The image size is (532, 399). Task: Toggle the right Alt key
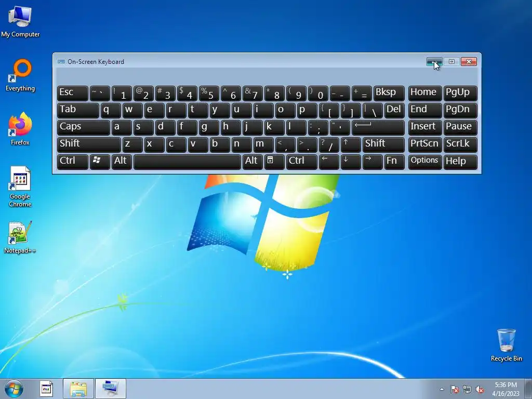click(252, 161)
